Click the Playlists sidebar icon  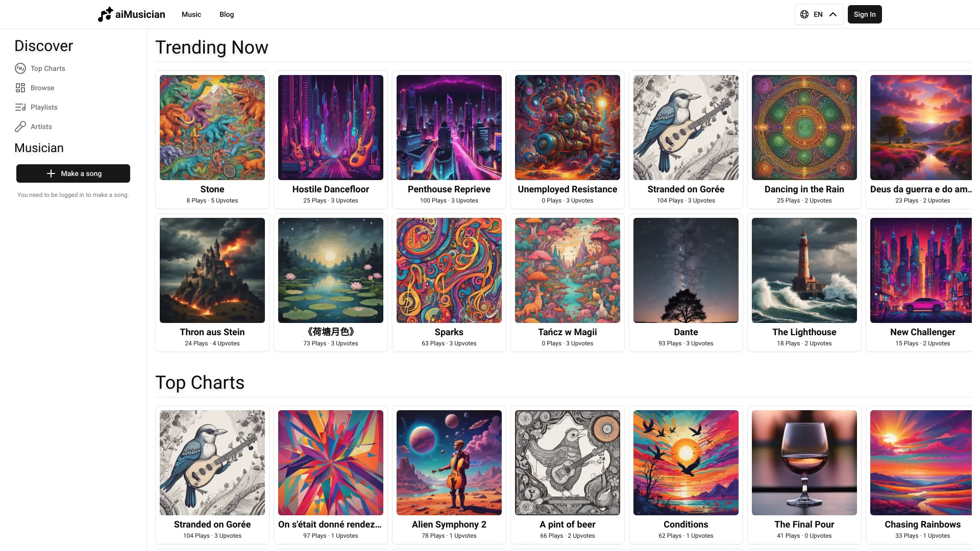click(20, 107)
